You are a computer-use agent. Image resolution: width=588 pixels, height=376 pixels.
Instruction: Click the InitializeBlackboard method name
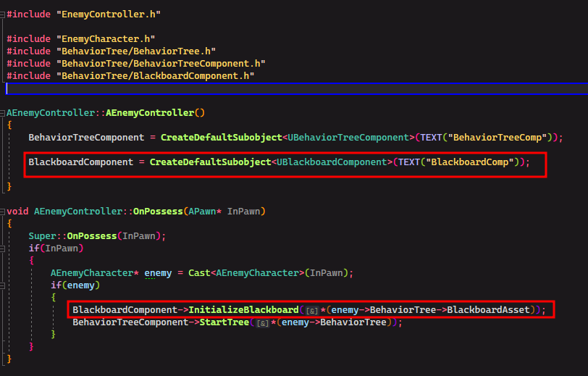(x=243, y=309)
